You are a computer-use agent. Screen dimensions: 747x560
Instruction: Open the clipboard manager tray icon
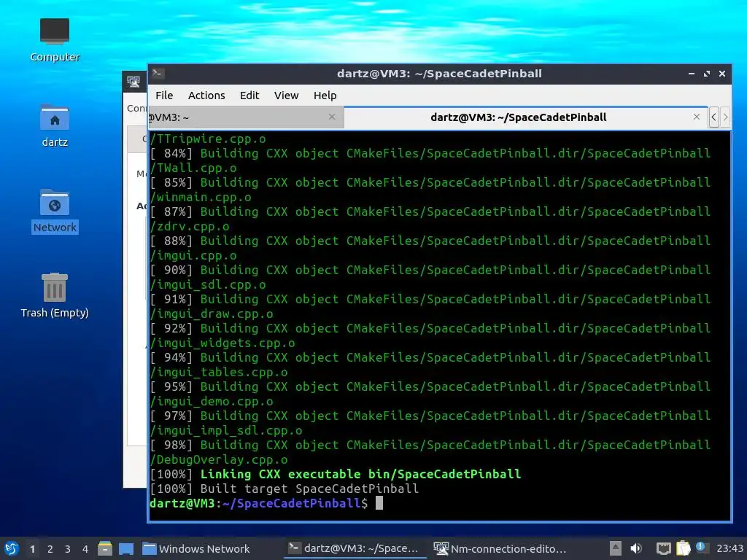point(683,548)
